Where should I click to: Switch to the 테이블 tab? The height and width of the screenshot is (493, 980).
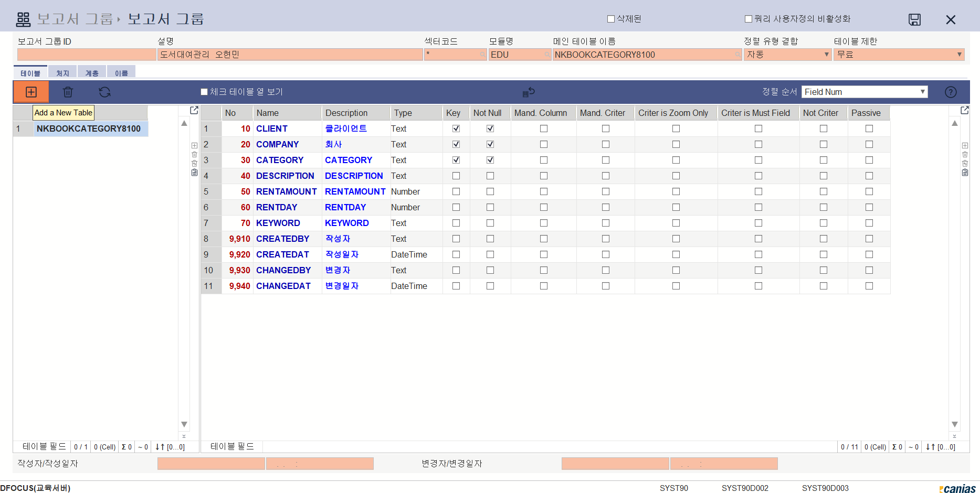pyautogui.click(x=30, y=72)
